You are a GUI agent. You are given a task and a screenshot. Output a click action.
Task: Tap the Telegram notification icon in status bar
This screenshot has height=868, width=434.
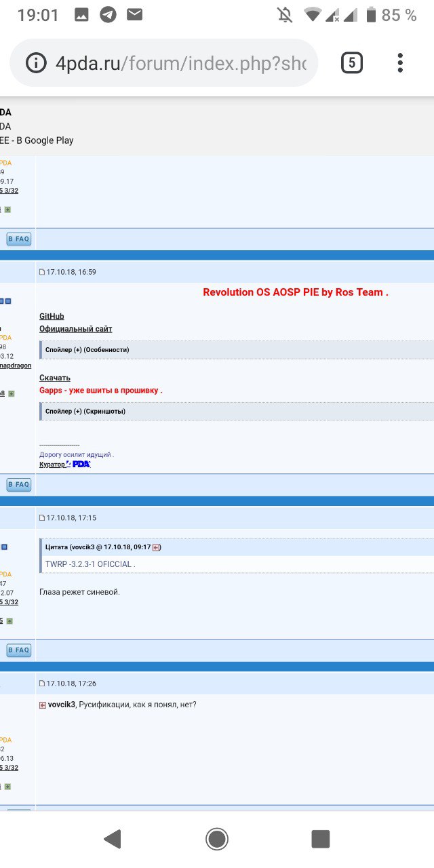pyautogui.click(x=107, y=14)
